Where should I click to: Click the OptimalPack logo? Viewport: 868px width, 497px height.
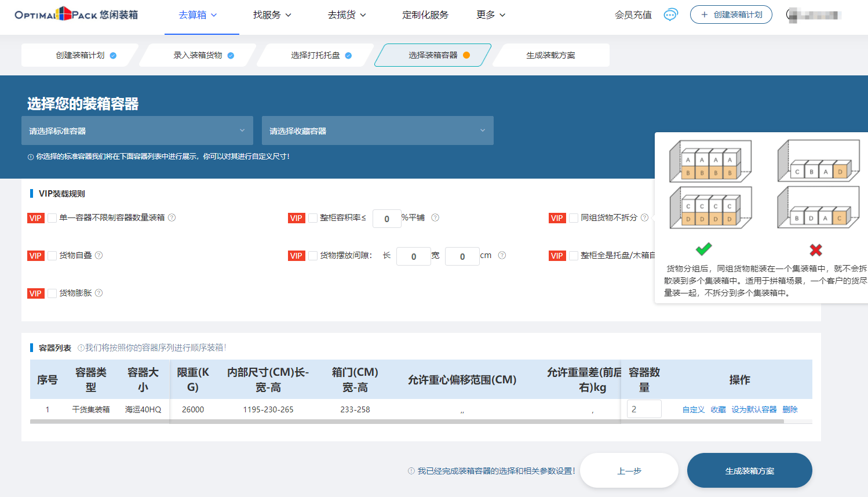pos(76,14)
